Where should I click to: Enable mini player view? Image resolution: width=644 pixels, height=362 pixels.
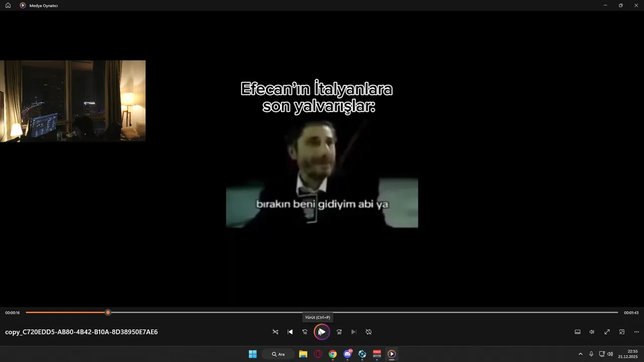(622, 332)
